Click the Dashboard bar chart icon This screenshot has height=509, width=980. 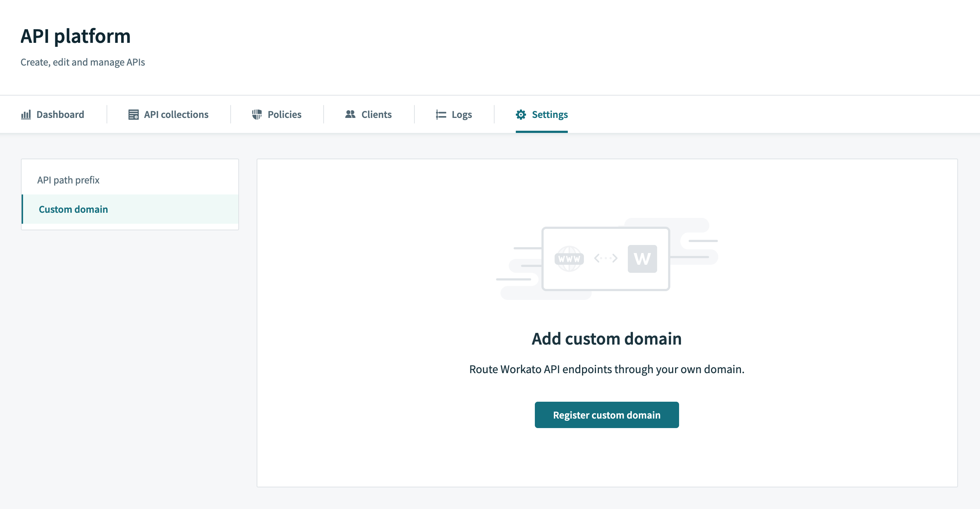[26, 114]
